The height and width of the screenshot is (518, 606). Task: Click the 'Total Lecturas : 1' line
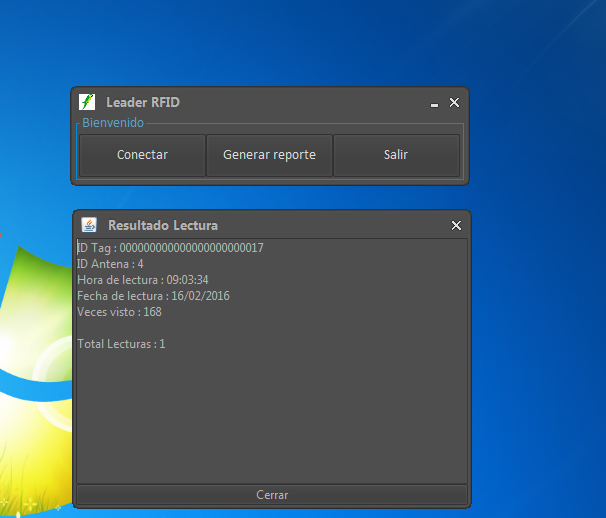(x=121, y=344)
